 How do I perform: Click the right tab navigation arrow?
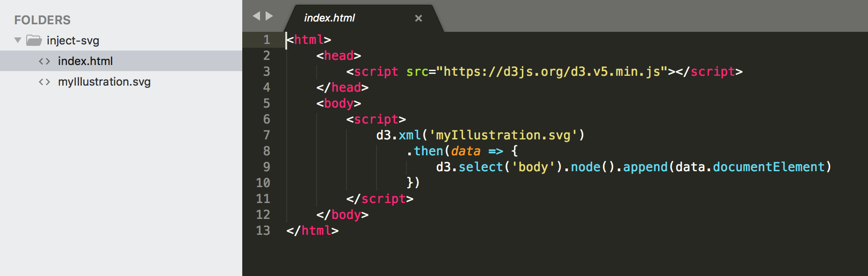pos(269,16)
